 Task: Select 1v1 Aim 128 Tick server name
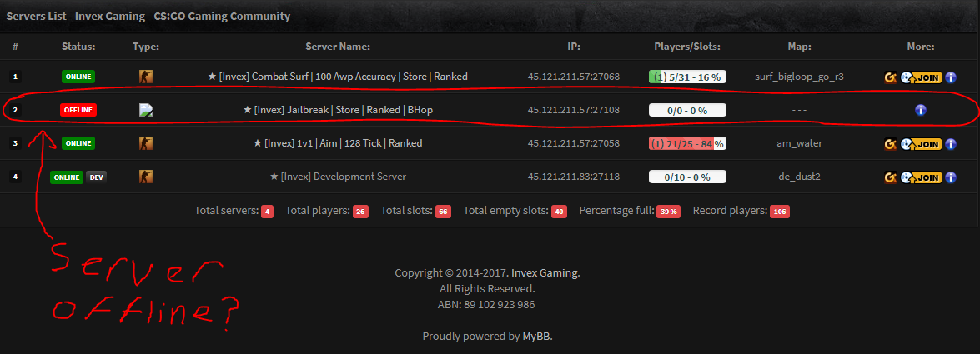pyautogui.click(x=338, y=143)
